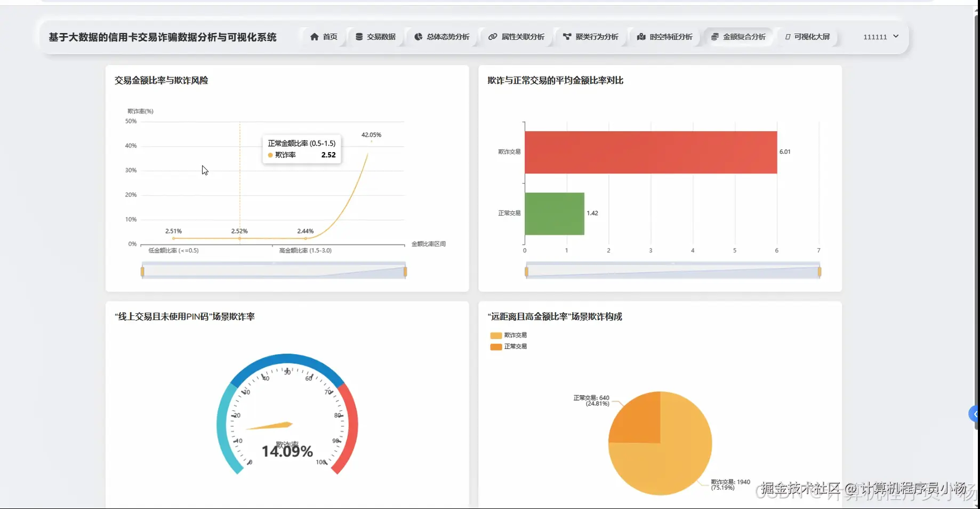Click the 2.44% data label
The height and width of the screenshot is (509, 980).
[305, 231]
